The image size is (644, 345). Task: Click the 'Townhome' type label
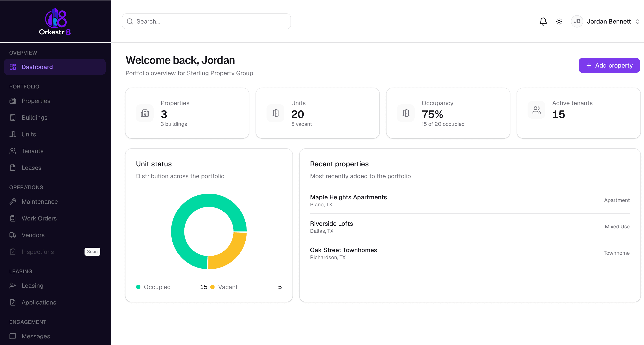[x=616, y=253]
